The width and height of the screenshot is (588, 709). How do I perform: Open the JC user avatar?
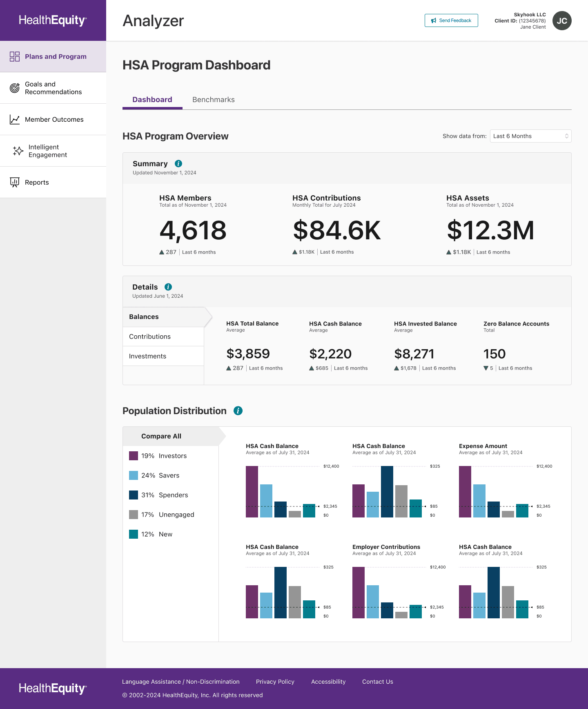click(x=562, y=21)
